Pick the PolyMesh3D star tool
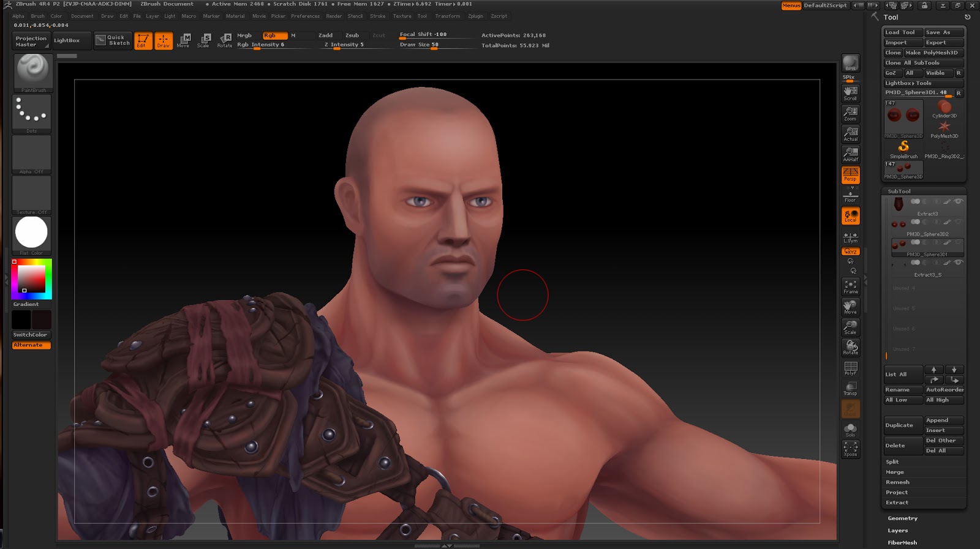 click(x=944, y=129)
